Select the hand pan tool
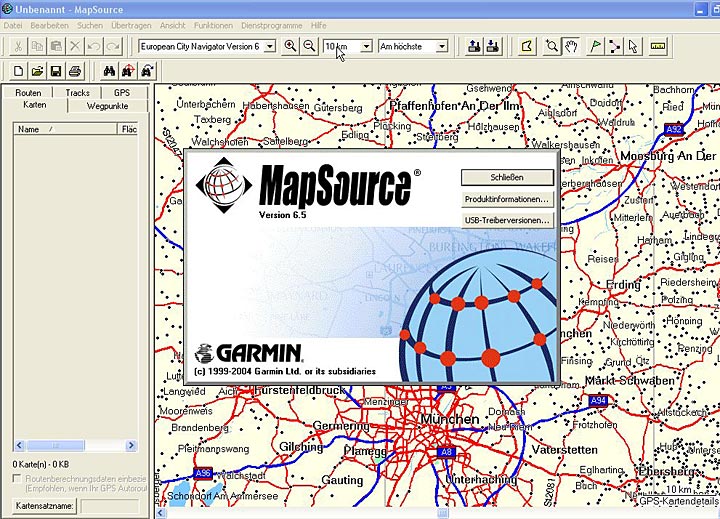The height and width of the screenshot is (519, 720). [571, 46]
